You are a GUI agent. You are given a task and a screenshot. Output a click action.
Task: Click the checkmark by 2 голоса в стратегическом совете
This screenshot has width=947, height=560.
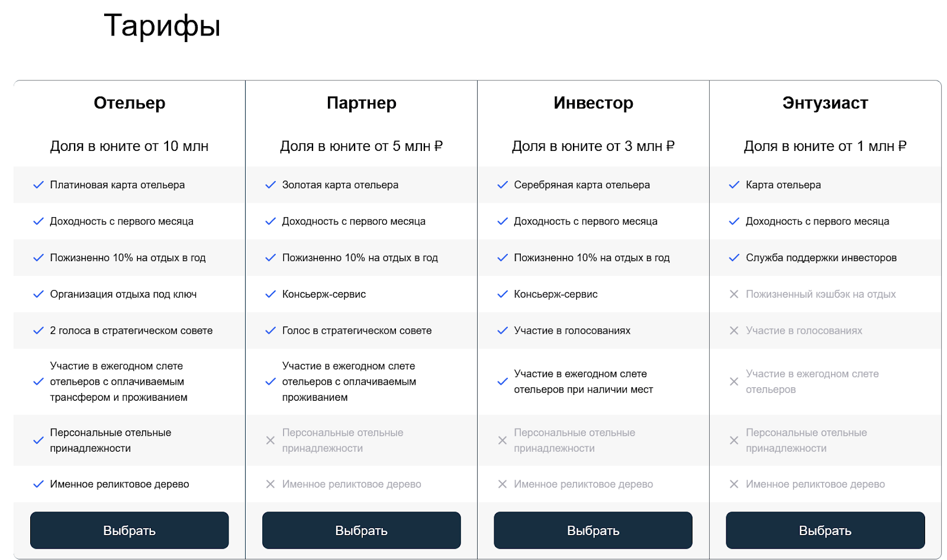pos(38,330)
